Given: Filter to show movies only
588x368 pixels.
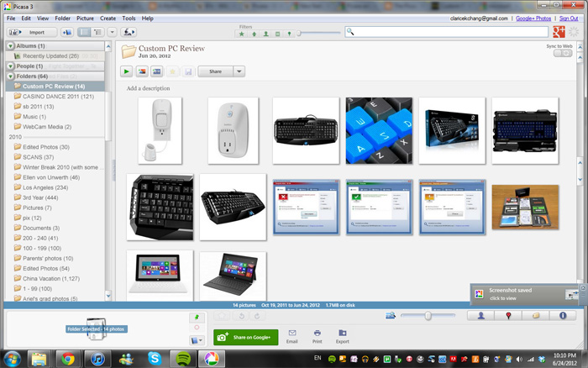Looking at the screenshot, I should coord(277,34).
